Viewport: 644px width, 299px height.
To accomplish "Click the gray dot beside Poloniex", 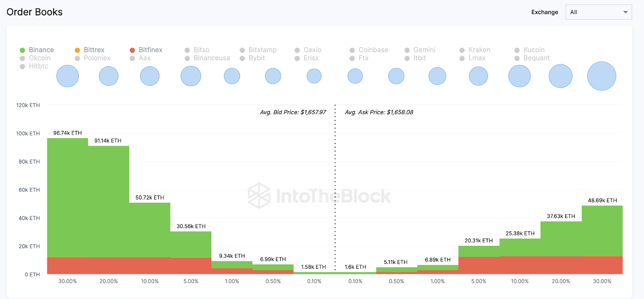I will tap(77, 58).
